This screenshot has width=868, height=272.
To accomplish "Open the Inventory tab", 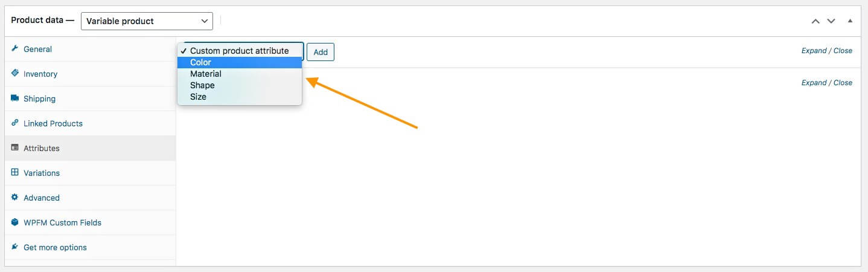I will pos(40,74).
